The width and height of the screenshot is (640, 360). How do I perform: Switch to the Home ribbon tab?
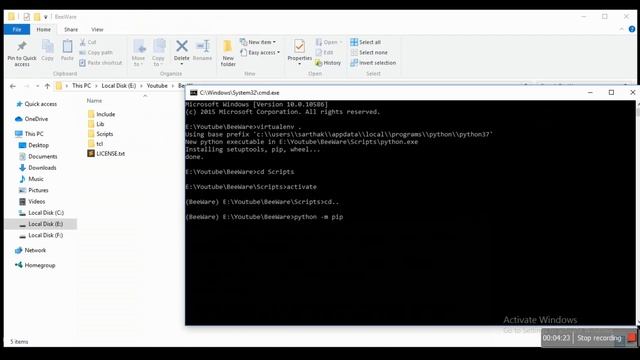(x=44, y=29)
